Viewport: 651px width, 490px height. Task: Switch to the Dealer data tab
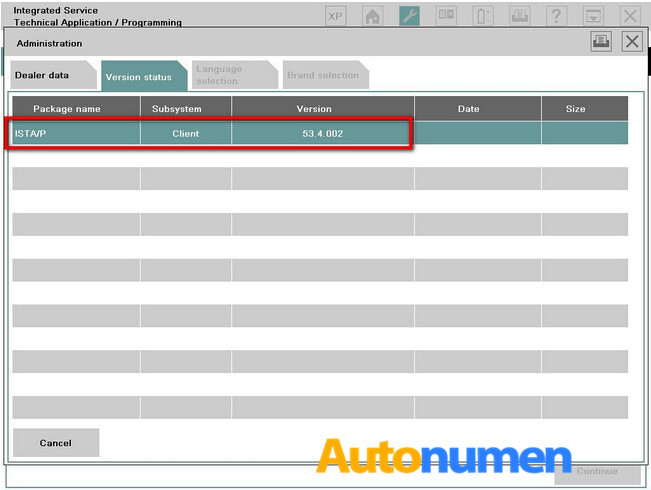coord(53,75)
